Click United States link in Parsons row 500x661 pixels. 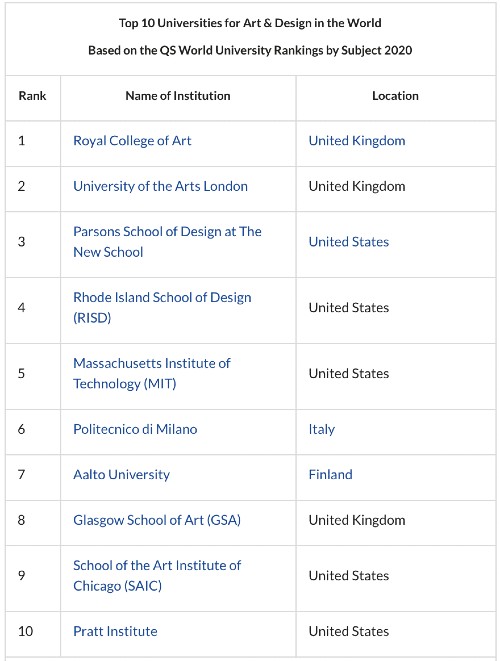(x=349, y=242)
